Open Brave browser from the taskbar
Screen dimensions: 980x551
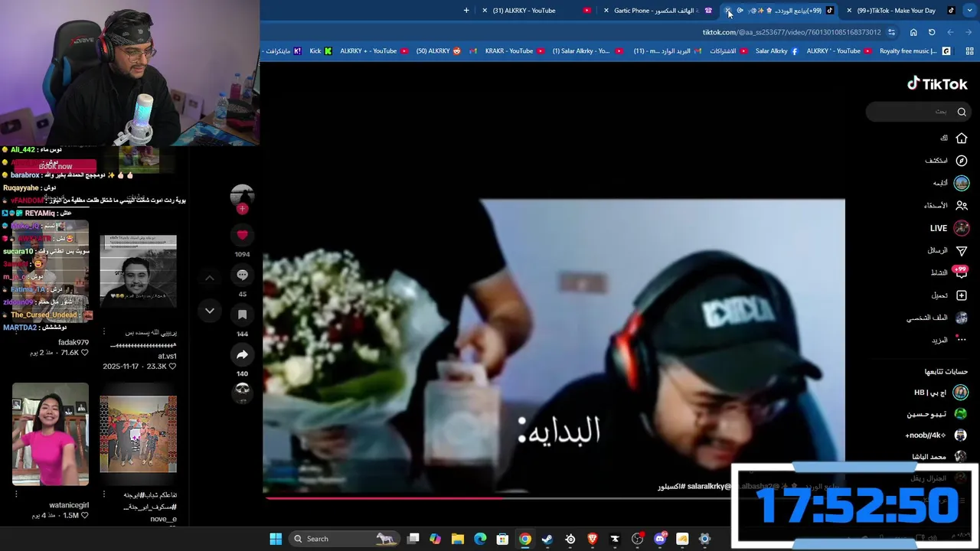[593, 539]
